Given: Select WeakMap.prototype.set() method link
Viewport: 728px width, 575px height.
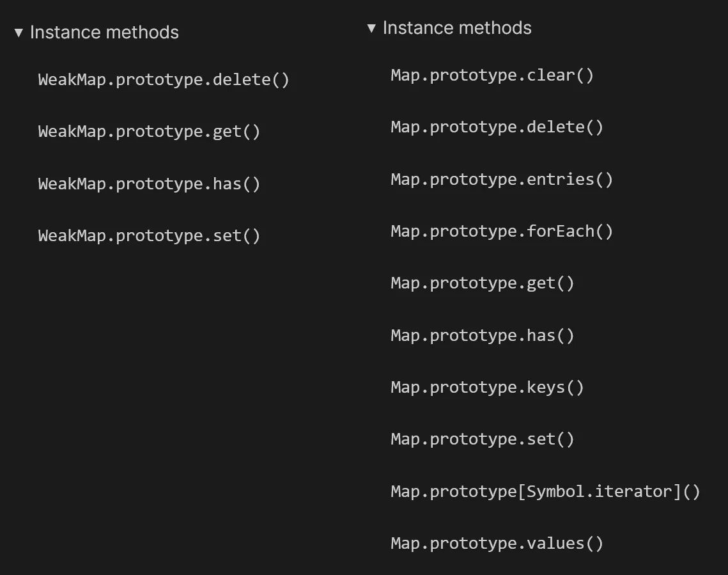Looking at the screenshot, I should point(149,236).
